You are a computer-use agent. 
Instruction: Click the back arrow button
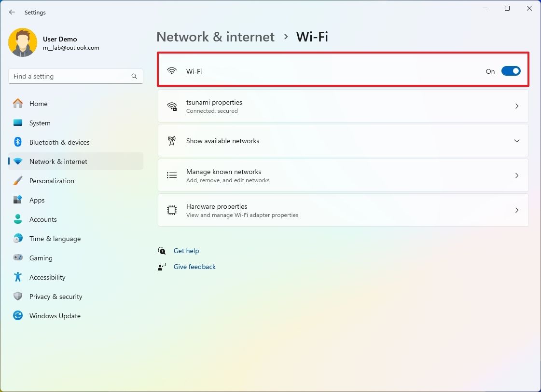[x=12, y=12]
